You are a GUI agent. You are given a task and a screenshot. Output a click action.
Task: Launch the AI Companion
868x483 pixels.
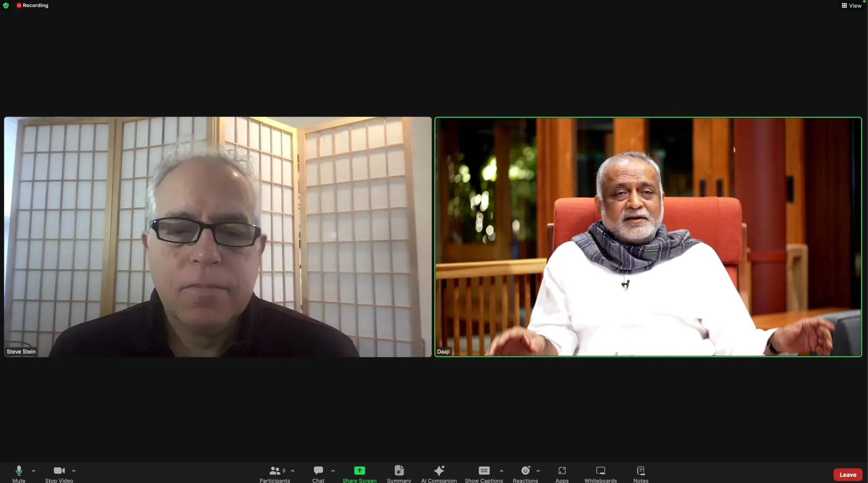439,473
